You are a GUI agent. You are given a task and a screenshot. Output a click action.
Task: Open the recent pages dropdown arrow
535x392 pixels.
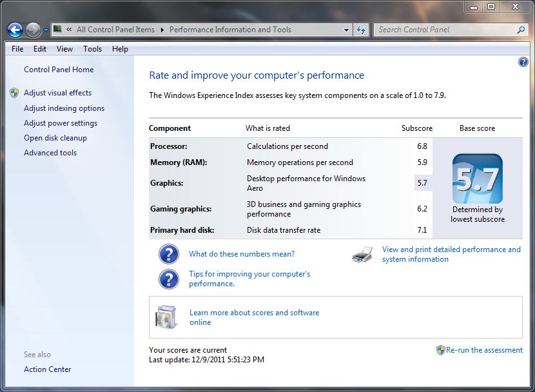pos(46,30)
